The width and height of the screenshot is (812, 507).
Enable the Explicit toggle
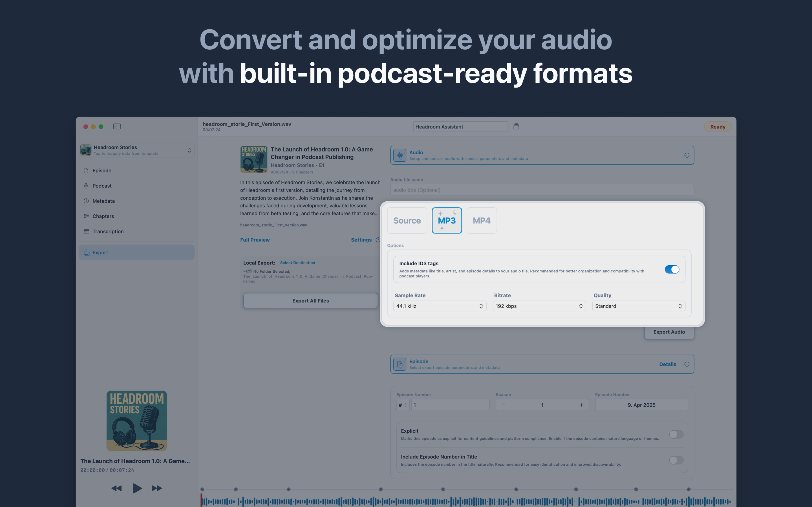point(676,435)
